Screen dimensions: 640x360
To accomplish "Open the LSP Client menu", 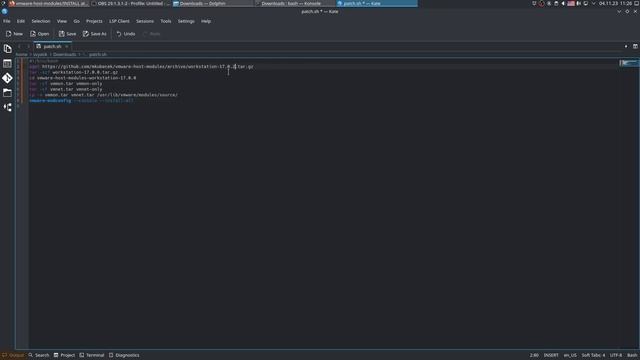I will tap(119, 21).
